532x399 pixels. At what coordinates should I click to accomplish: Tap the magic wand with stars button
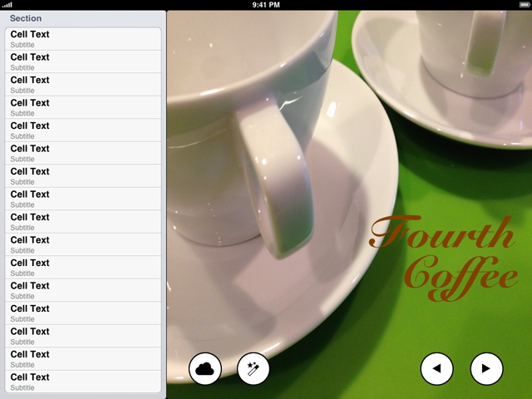click(253, 369)
